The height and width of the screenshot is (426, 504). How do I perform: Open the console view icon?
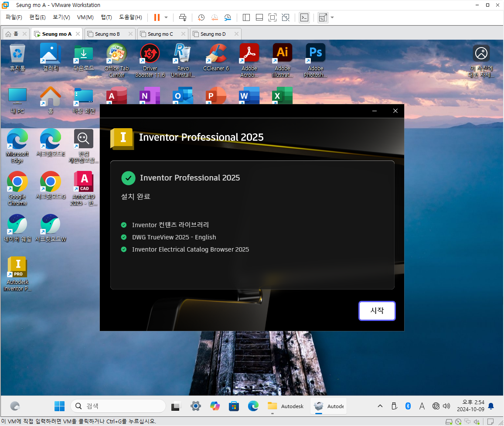pos(304,17)
